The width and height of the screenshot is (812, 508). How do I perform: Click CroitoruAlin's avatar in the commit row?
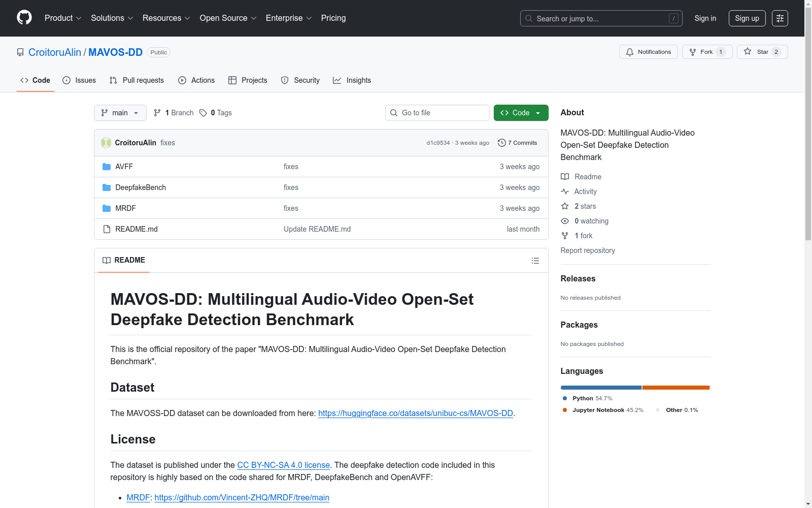[106, 143]
